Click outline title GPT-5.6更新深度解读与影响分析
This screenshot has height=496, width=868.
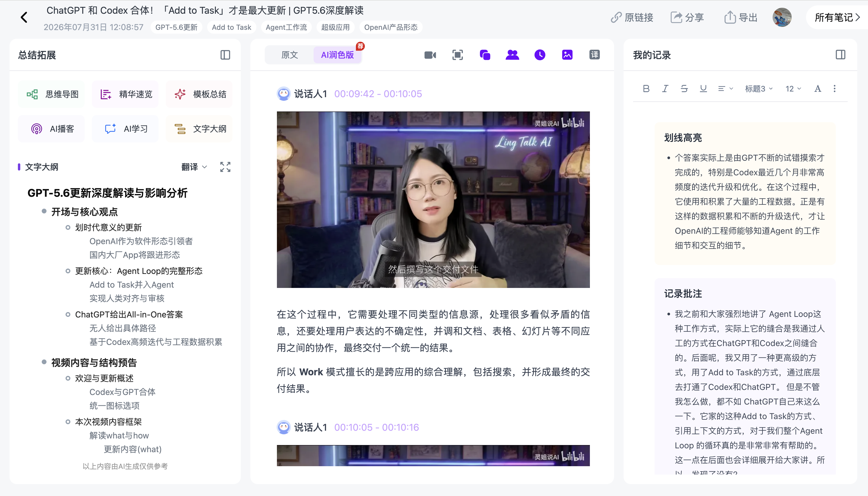pos(107,193)
